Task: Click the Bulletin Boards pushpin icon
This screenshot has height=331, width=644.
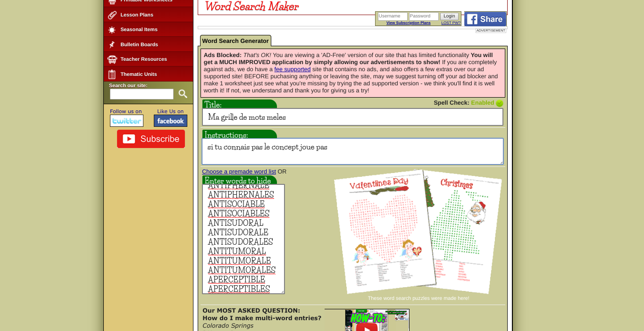Action: tap(112, 44)
